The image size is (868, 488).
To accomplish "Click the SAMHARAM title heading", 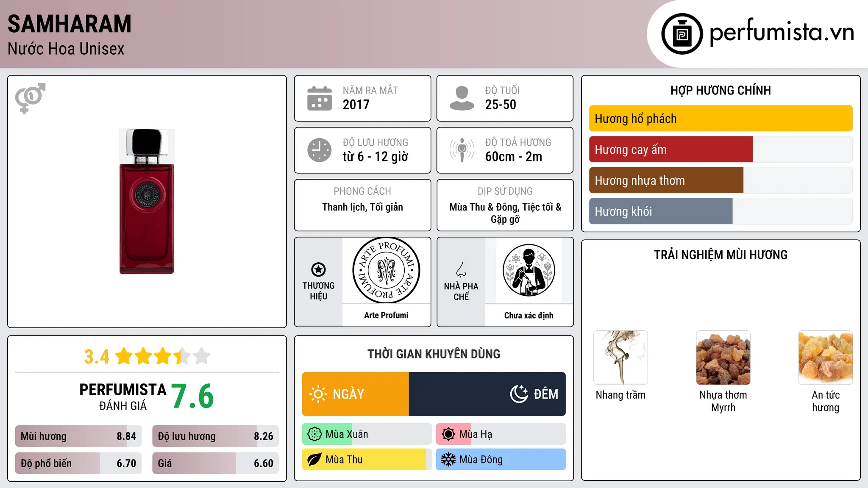I will pos(70,24).
